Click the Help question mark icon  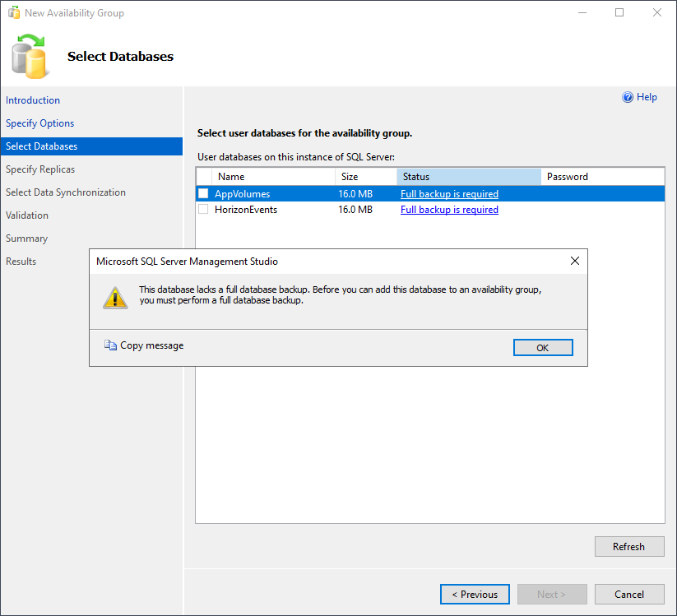tap(628, 97)
